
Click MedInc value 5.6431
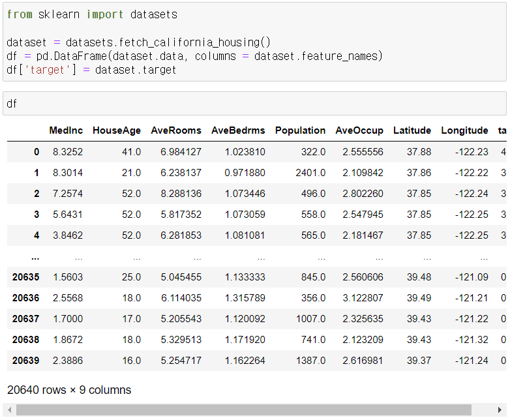68,215
